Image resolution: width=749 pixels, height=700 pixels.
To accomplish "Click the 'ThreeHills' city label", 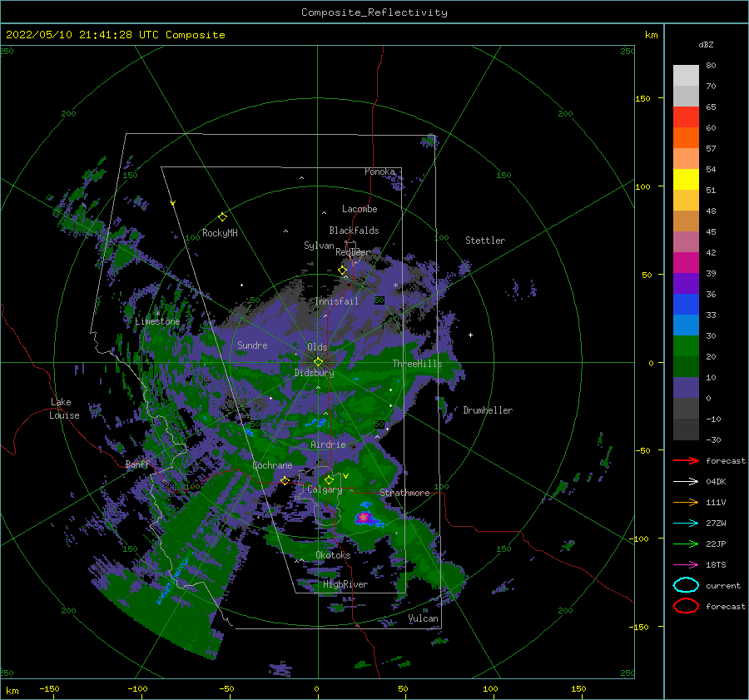I will [417, 364].
